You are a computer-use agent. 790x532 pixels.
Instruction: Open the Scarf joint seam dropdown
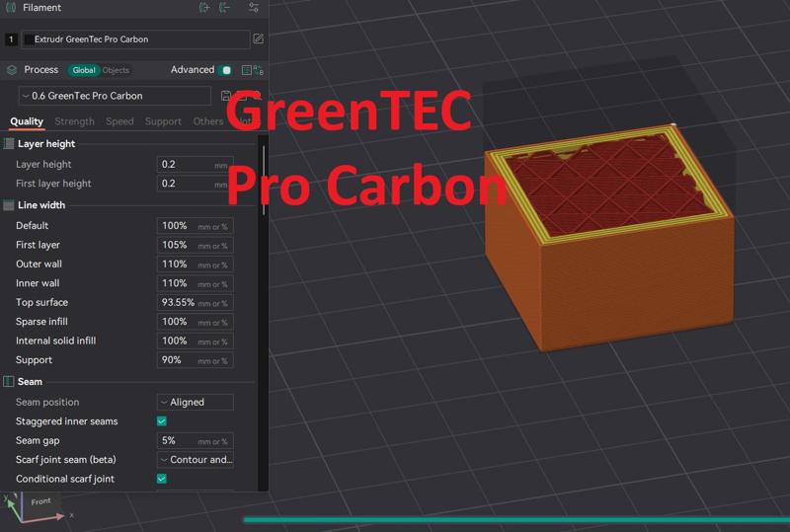coord(195,460)
